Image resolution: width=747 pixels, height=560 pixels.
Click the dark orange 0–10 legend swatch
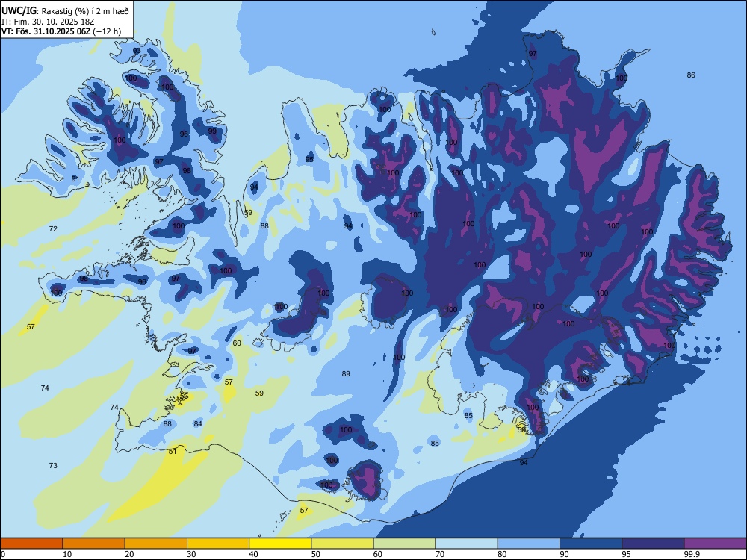(31, 544)
